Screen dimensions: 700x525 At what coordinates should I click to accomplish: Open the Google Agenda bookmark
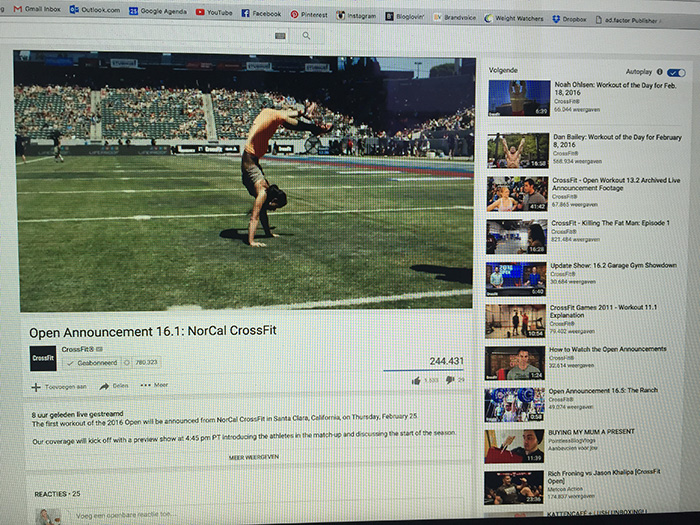[158, 11]
